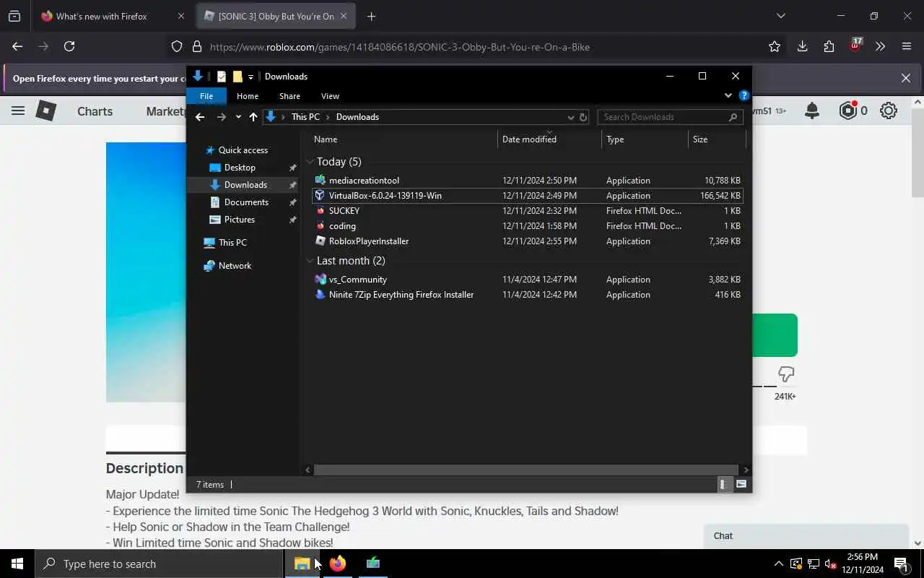This screenshot has height=578, width=924.
Task: Refresh the Downloads folder view
Action: [583, 117]
